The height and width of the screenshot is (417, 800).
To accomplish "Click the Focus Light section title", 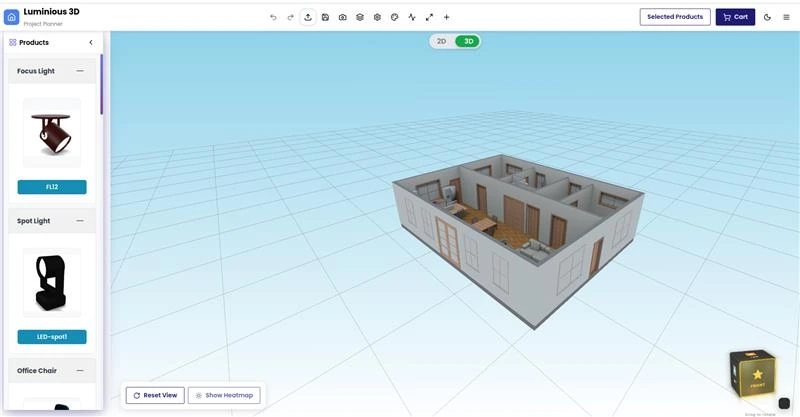I will [x=36, y=71].
